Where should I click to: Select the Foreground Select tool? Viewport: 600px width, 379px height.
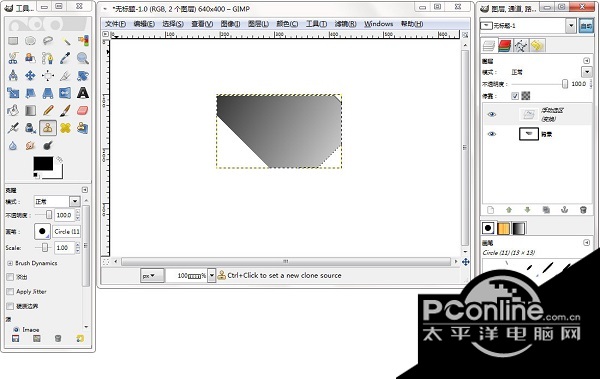click(x=30, y=58)
